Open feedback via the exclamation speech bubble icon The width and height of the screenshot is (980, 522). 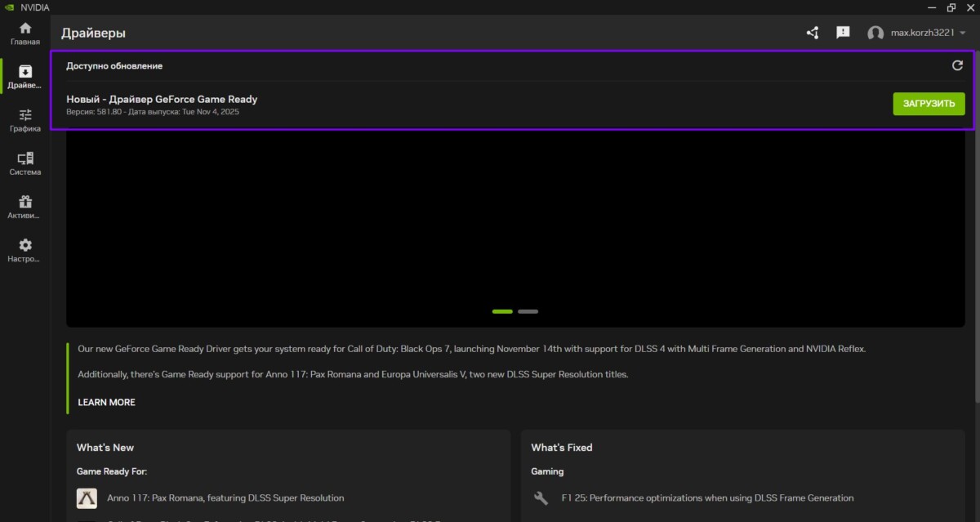tap(843, 33)
